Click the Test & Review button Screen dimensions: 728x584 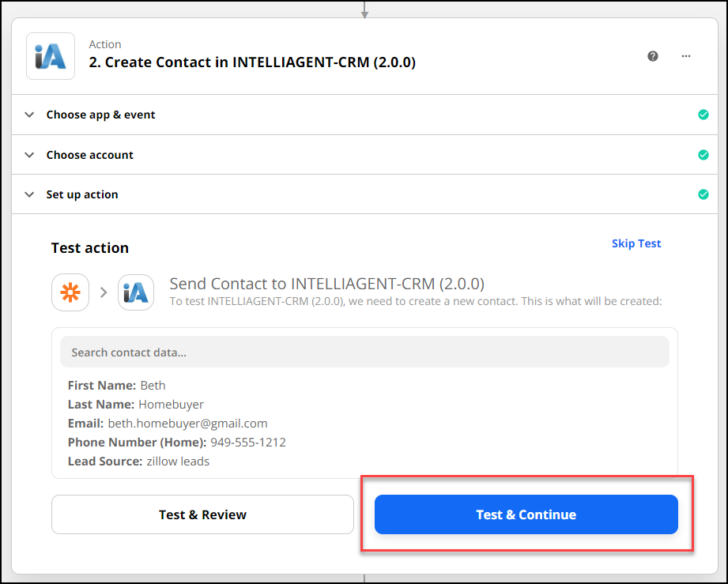pos(202,514)
